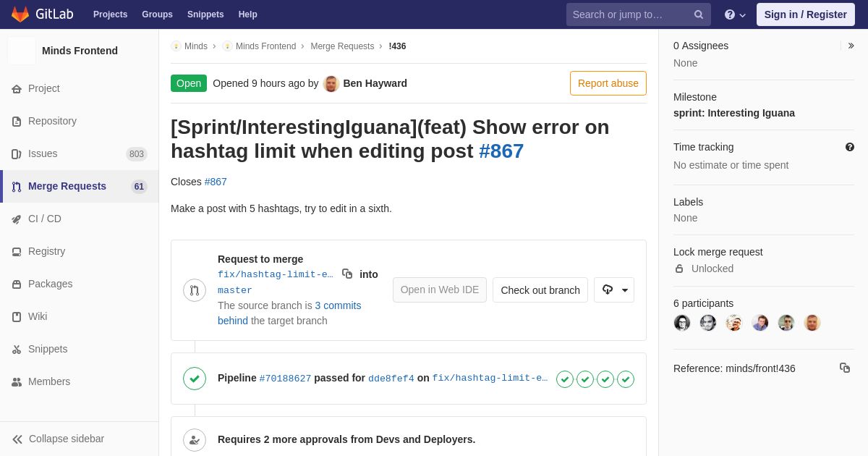This screenshot has height=456, width=868.
Task: Click the pipeline passed status icon
Action: tap(195, 379)
